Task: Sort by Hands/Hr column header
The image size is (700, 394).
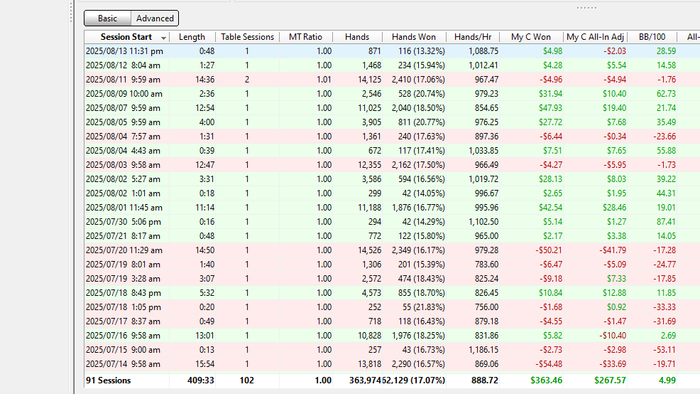Action: 473,37
